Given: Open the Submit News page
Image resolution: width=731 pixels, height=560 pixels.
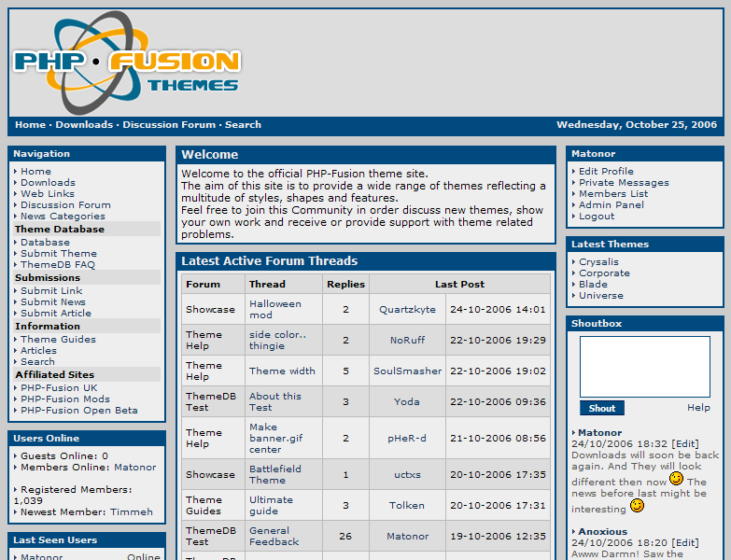Looking at the screenshot, I should (x=53, y=301).
